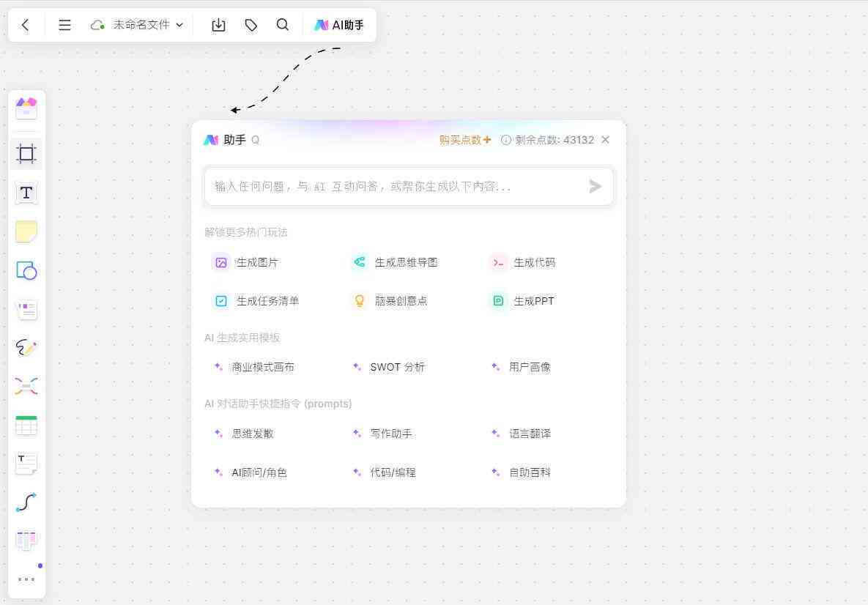
Task: Select the Shapes tool
Action: [x=26, y=271]
